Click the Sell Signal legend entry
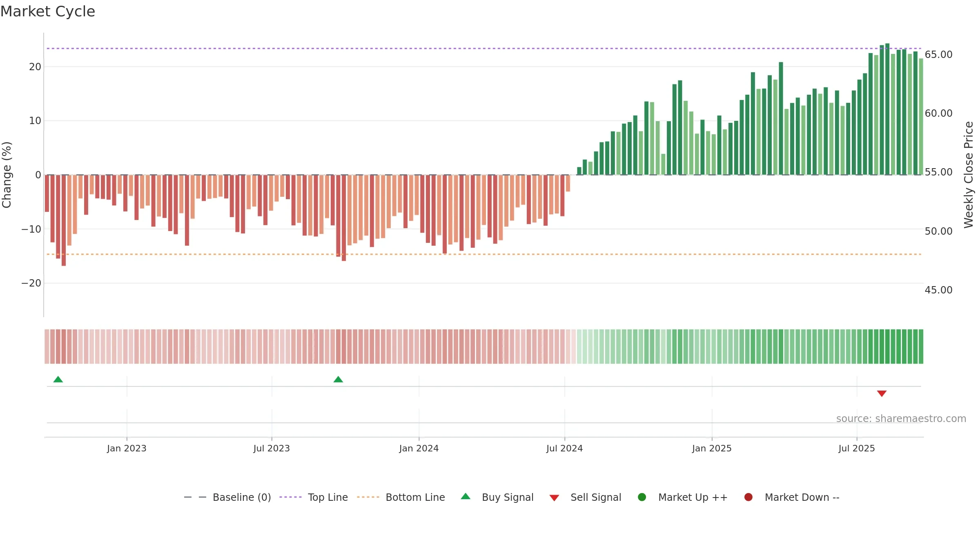980x551 pixels. click(x=585, y=497)
